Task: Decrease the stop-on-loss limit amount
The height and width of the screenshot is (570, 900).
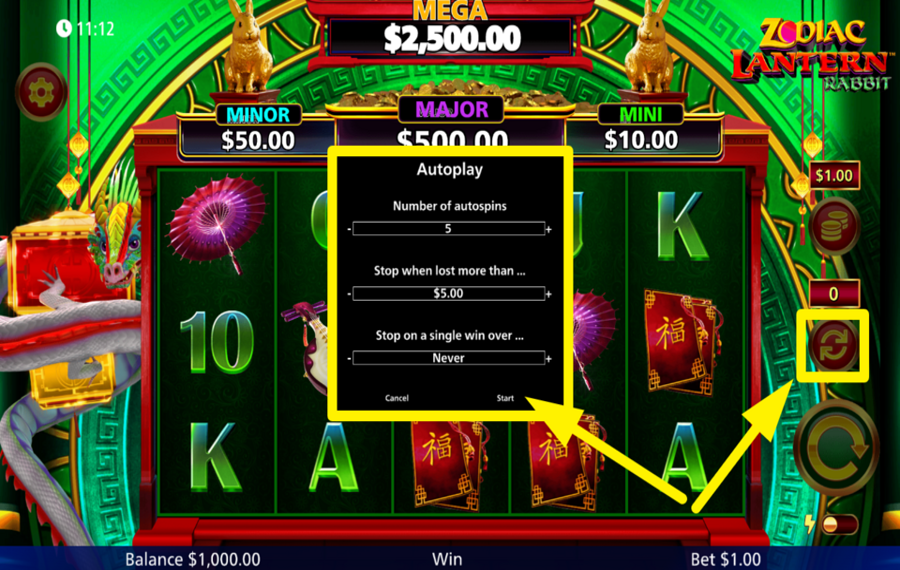Action: tap(349, 294)
